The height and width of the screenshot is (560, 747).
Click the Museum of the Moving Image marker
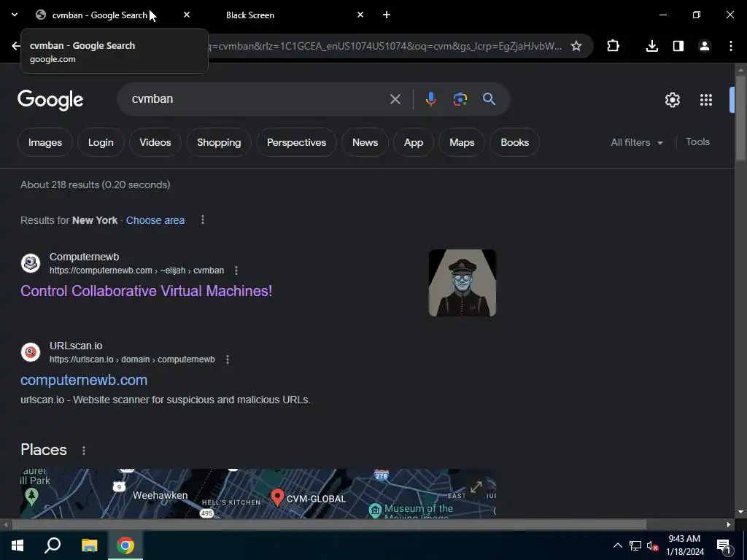click(376, 510)
